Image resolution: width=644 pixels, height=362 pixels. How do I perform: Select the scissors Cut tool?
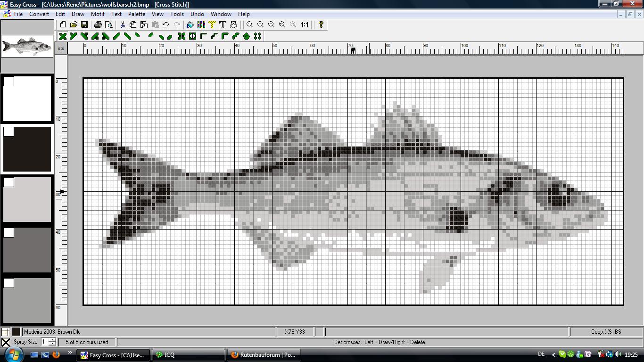pyautogui.click(x=123, y=25)
